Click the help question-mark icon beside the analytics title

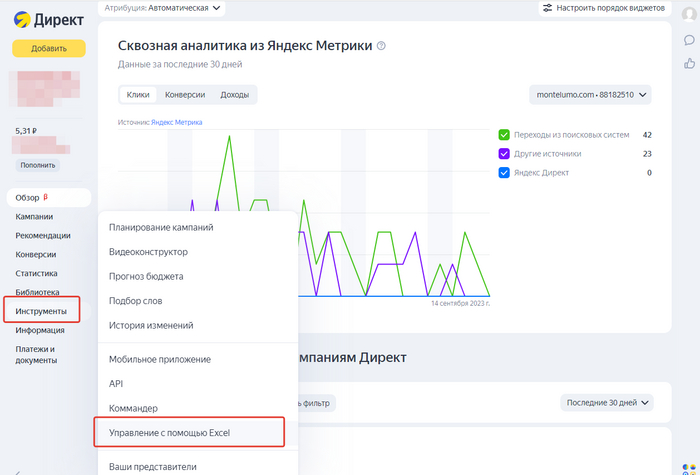click(381, 46)
